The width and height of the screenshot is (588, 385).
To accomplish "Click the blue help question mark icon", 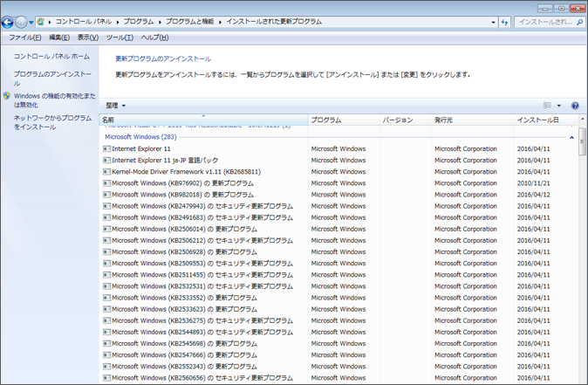I will [575, 106].
